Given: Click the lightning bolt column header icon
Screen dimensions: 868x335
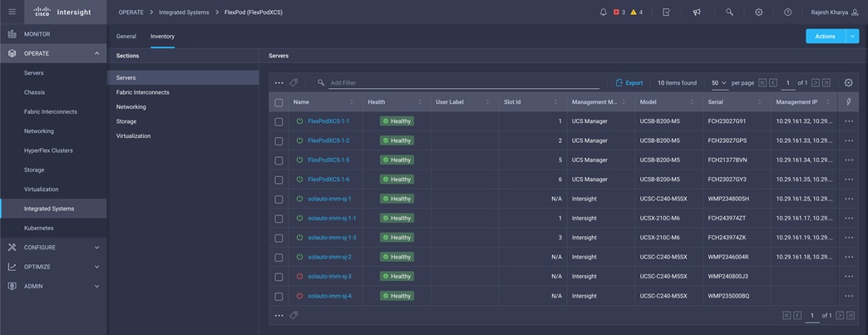Looking at the screenshot, I should pos(849,102).
